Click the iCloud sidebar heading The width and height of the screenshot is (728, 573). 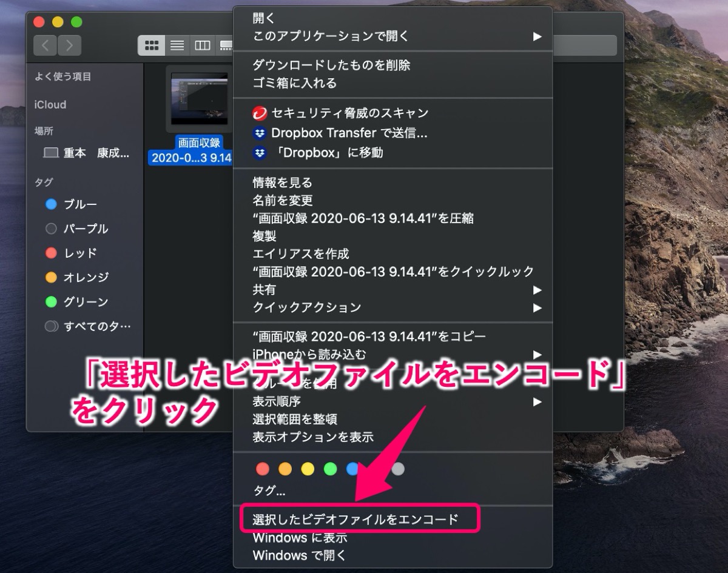[x=50, y=105]
